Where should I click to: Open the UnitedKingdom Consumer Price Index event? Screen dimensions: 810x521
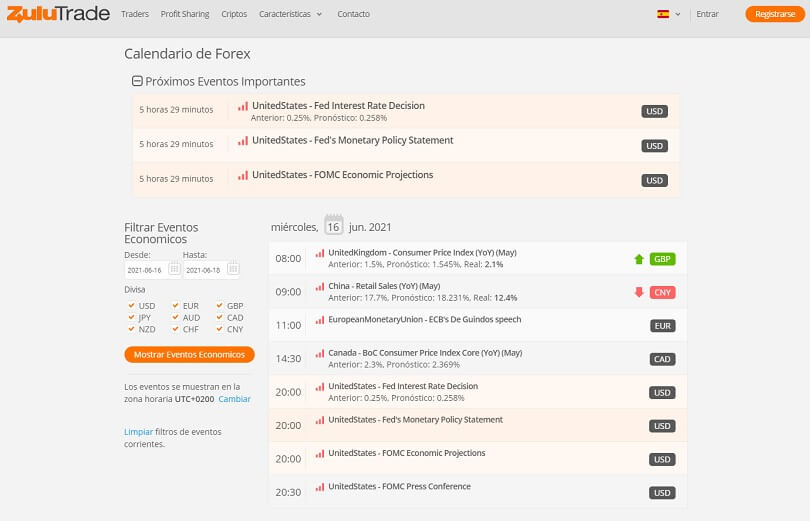point(422,252)
